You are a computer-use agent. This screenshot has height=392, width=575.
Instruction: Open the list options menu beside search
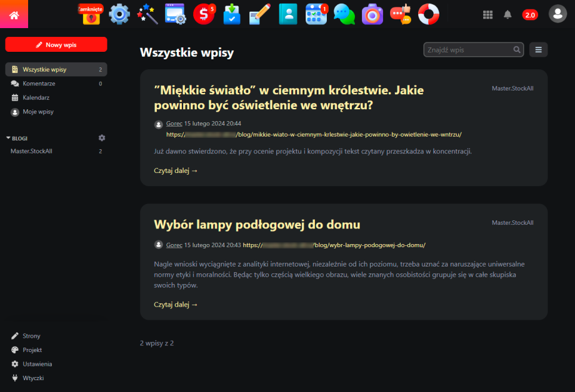(x=538, y=50)
